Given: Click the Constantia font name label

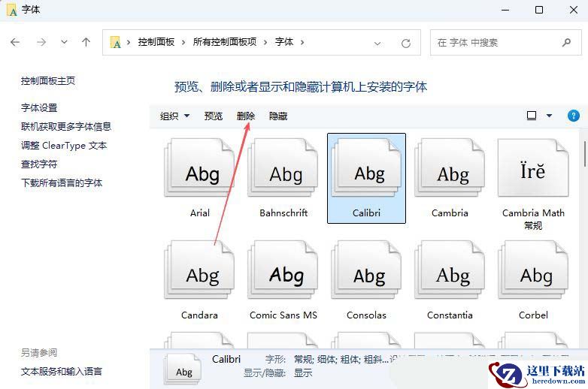Looking at the screenshot, I should pos(450,315).
